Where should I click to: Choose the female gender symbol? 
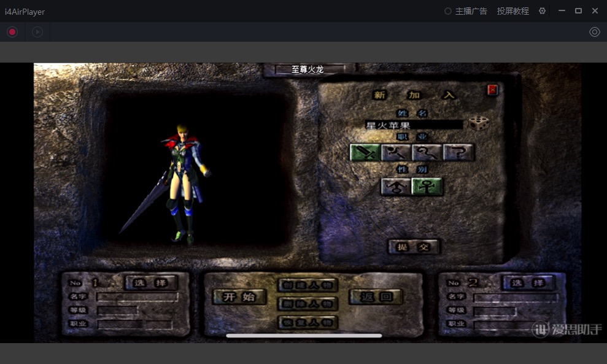click(427, 187)
